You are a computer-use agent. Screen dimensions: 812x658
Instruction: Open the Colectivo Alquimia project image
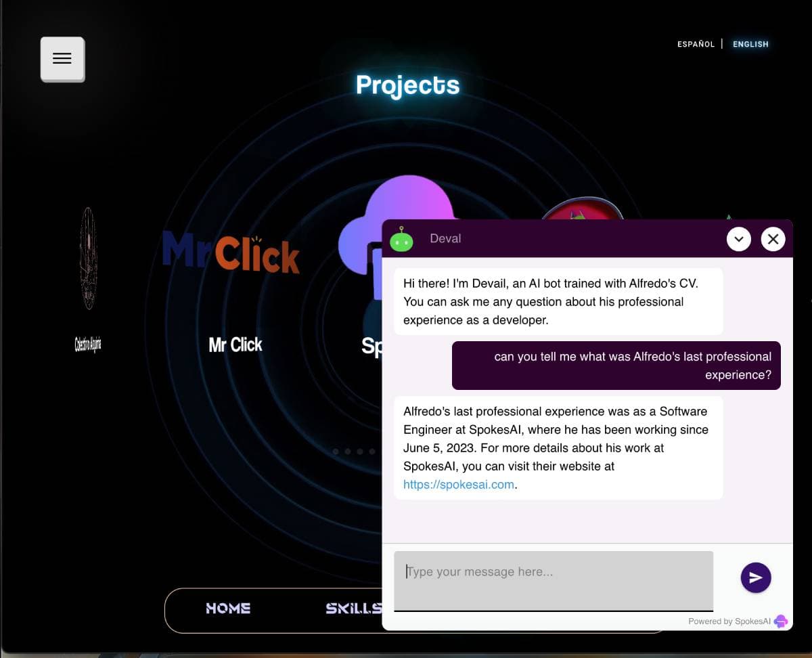pyautogui.click(x=89, y=259)
